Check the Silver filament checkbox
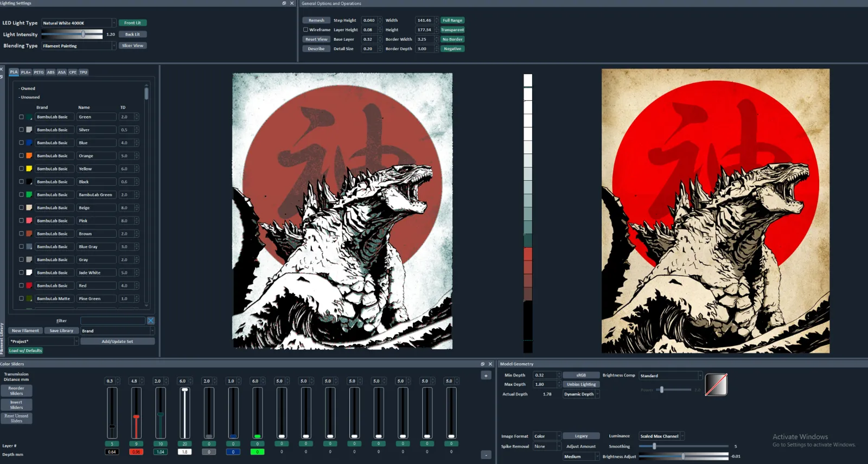This screenshot has height=464, width=868. click(x=21, y=130)
